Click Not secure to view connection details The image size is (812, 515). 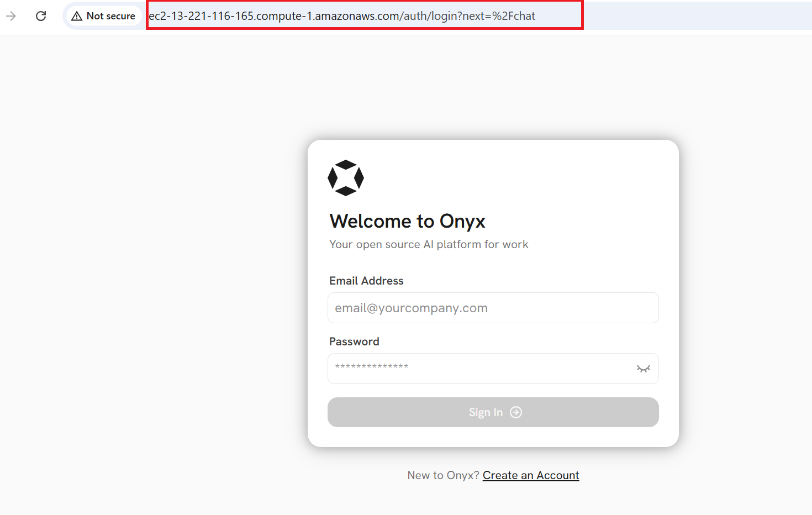(x=110, y=15)
